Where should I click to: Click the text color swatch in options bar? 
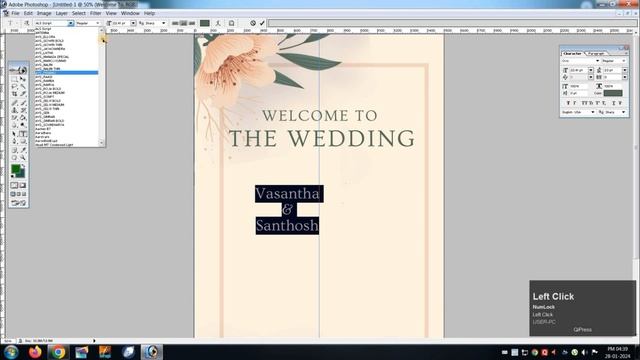tap(205, 23)
